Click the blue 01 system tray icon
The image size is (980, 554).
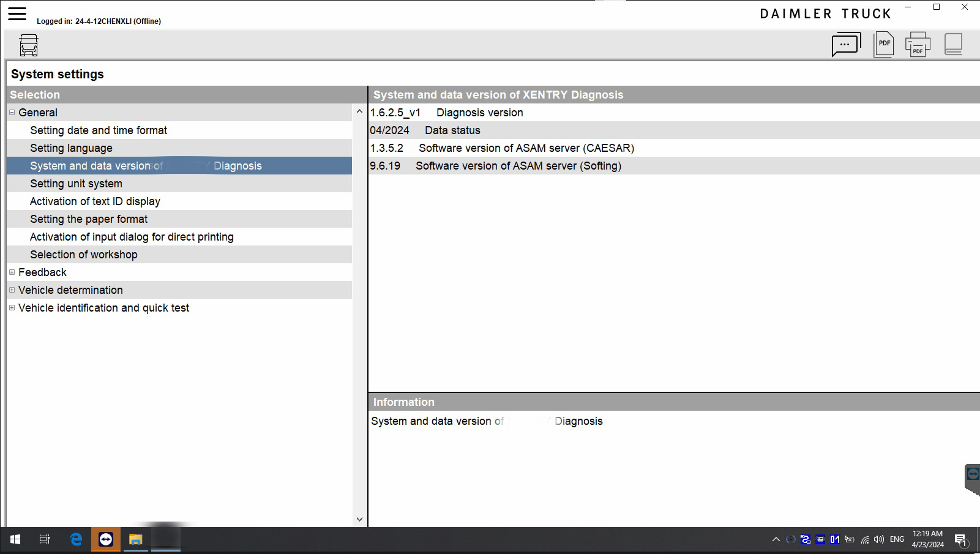click(x=834, y=539)
